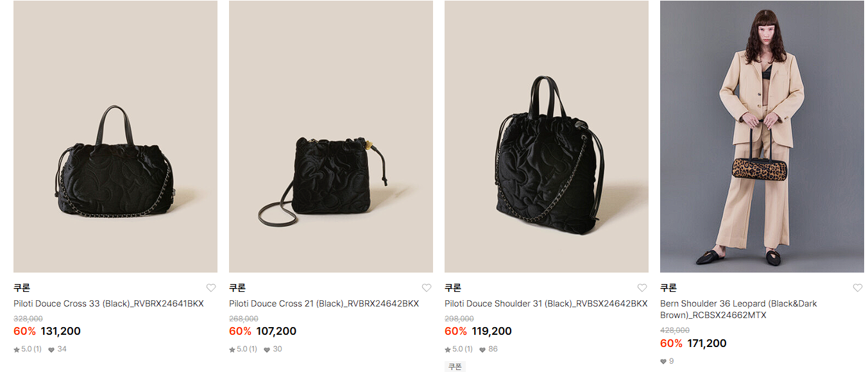The height and width of the screenshot is (372, 868).
Task: Open Piloti Douce Shoulder 31 (Black) product title
Action: click(x=546, y=303)
